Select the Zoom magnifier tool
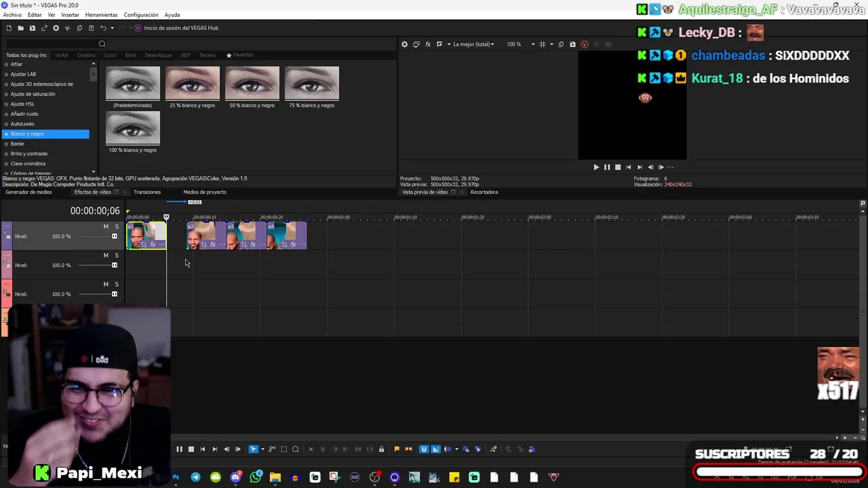The width and height of the screenshot is (868, 488). tap(296, 449)
